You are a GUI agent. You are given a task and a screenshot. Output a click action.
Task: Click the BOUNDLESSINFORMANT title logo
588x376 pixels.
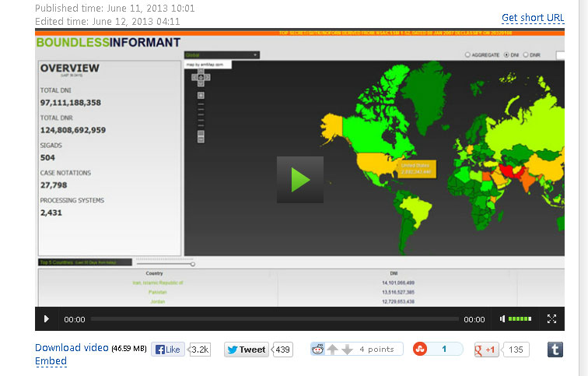[108, 42]
